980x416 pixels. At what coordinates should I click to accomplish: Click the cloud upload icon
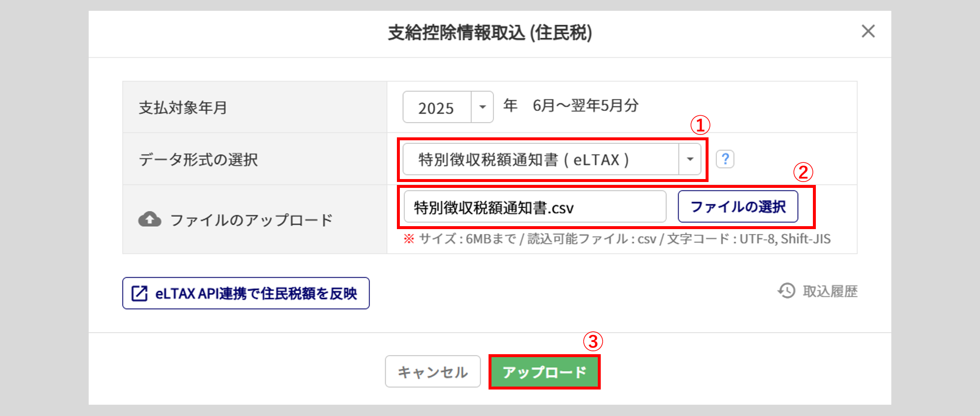[x=149, y=219]
